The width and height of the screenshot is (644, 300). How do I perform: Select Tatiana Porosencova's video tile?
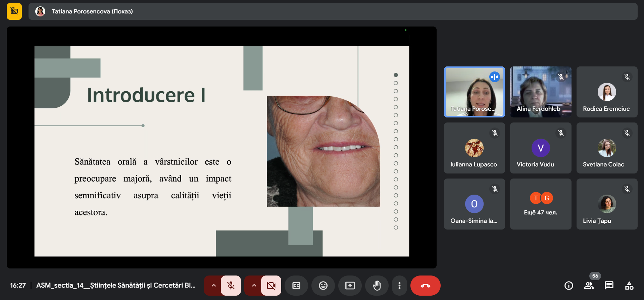tap(475, 92)
